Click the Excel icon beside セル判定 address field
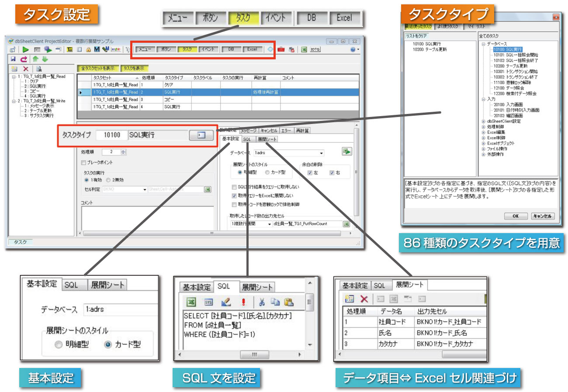 click(208, 189)
